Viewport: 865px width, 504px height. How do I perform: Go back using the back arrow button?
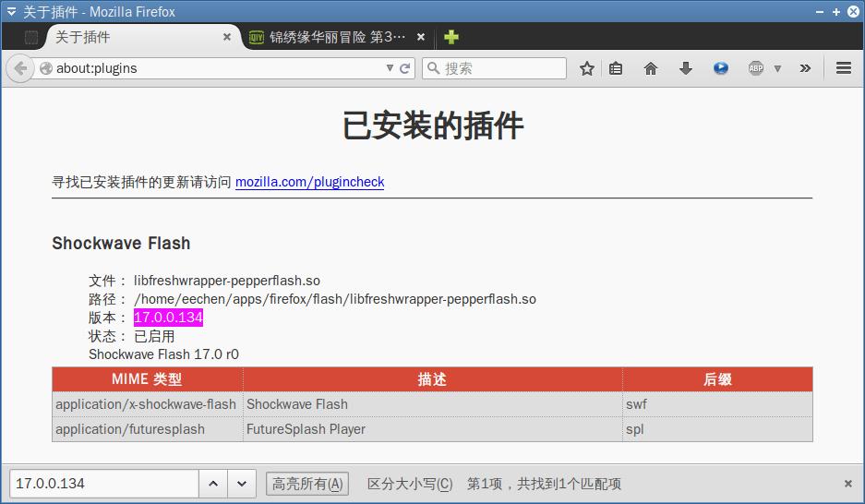point(20,68)
